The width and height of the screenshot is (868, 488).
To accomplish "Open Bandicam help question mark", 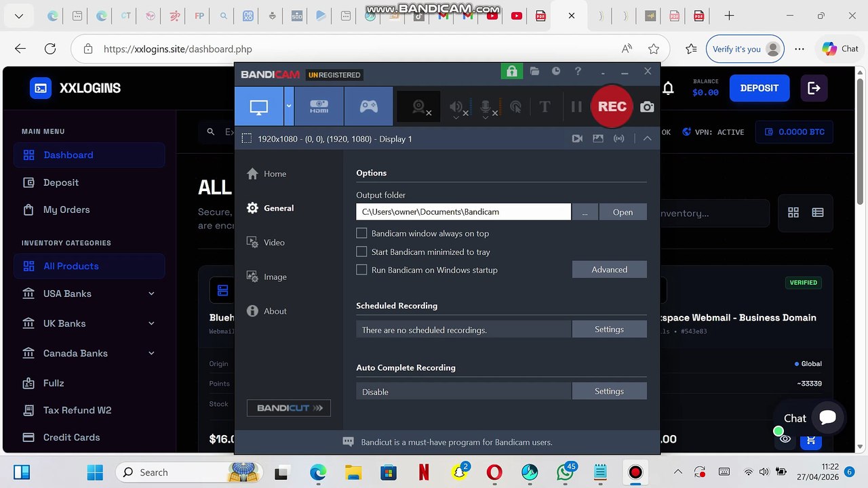I will click(578, 71).
